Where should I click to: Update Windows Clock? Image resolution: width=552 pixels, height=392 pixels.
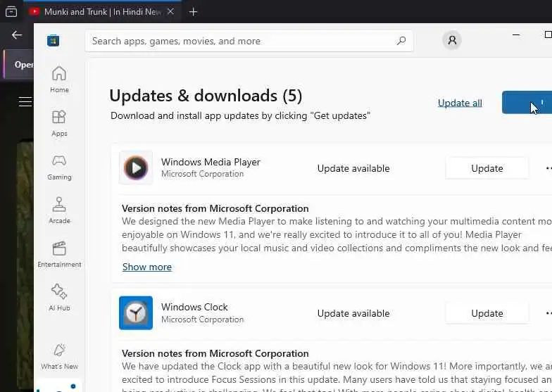487,313
